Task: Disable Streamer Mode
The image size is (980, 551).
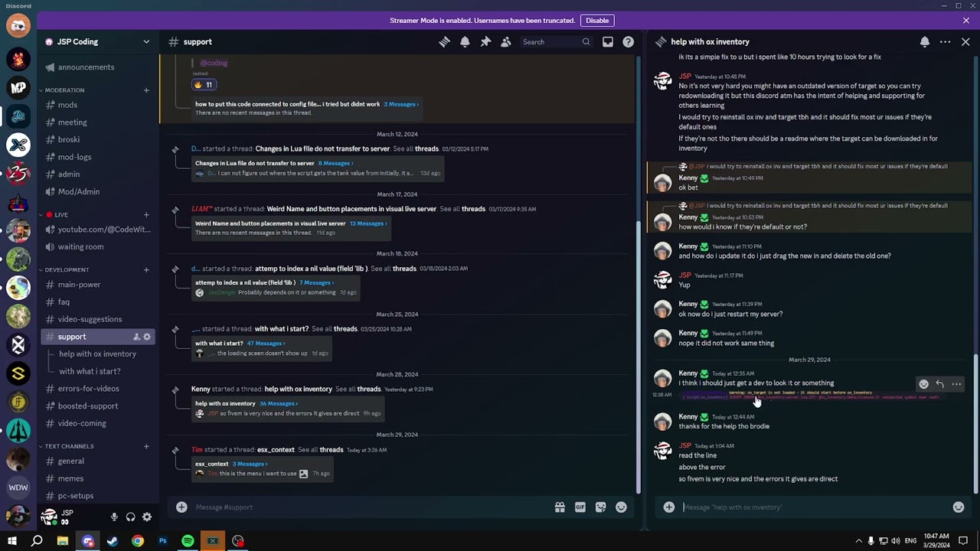Action: click(597, 21)
